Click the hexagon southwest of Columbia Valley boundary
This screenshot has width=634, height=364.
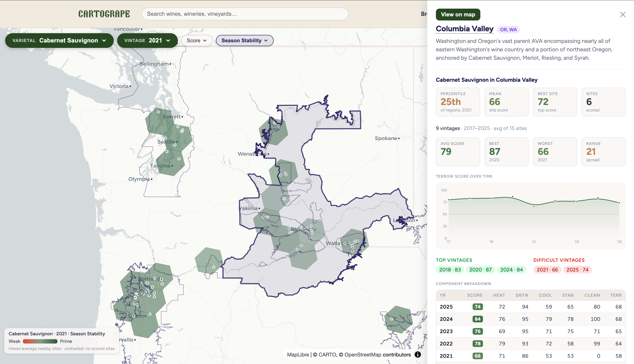tap(209, 260)
